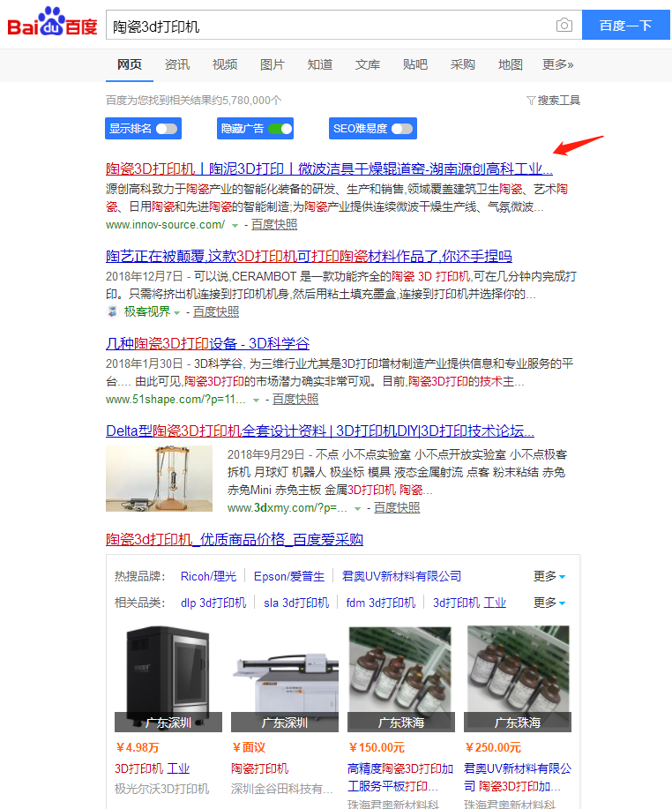The width and height of the screenshot is (672, 809).
Task: Click the filter icon beside 搜索工具
Action: (x=531, y=100)
